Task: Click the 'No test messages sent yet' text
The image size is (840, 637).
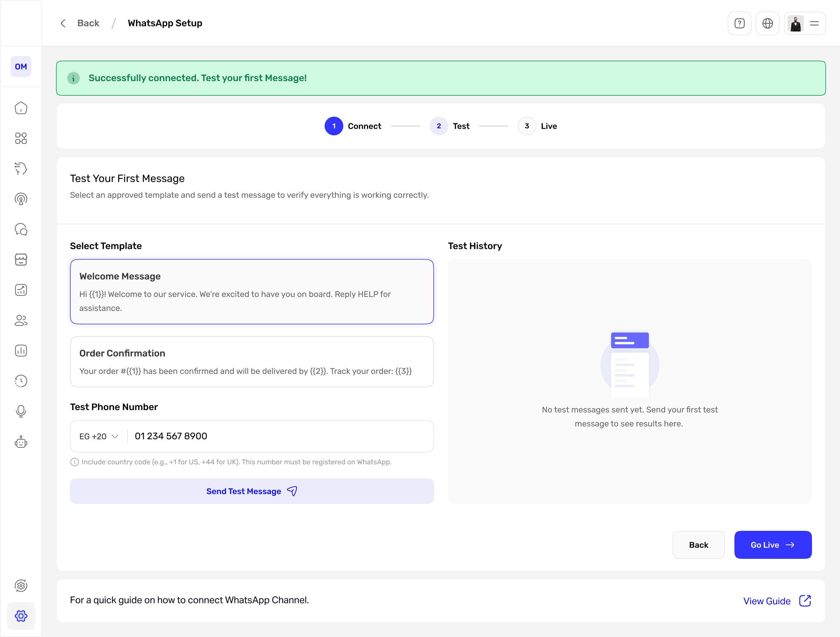Action: pyautogui.click(x=630, y=417)
